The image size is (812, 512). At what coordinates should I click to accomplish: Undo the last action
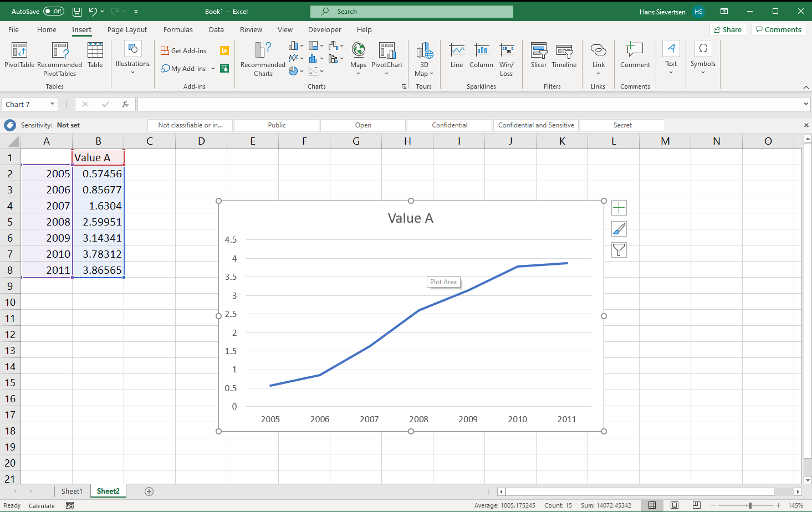93,11
